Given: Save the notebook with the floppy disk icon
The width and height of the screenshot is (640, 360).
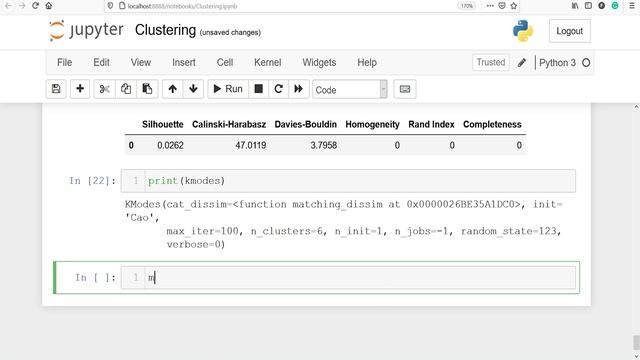Looking at the screenshot, I should tap(56, 89).
